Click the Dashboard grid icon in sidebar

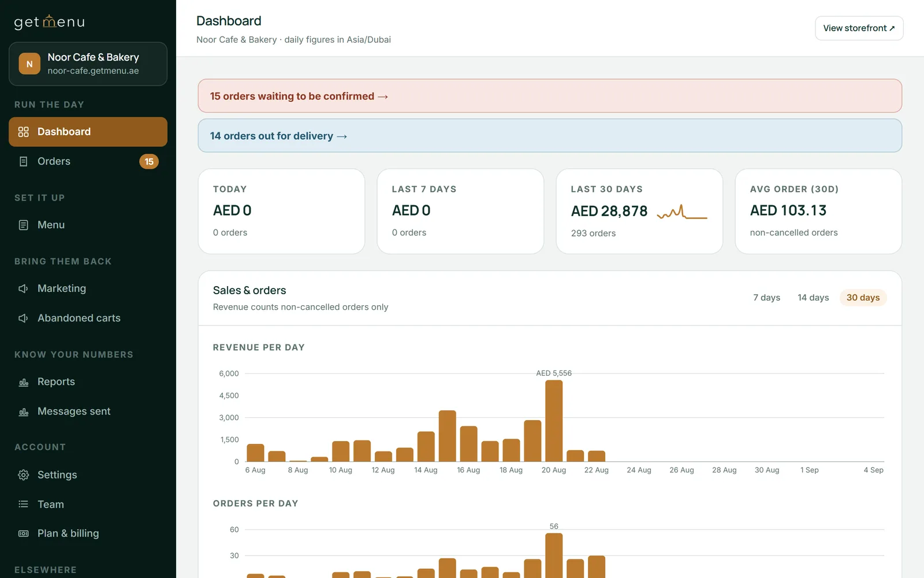pyautogui.click(x=23, y=132)
